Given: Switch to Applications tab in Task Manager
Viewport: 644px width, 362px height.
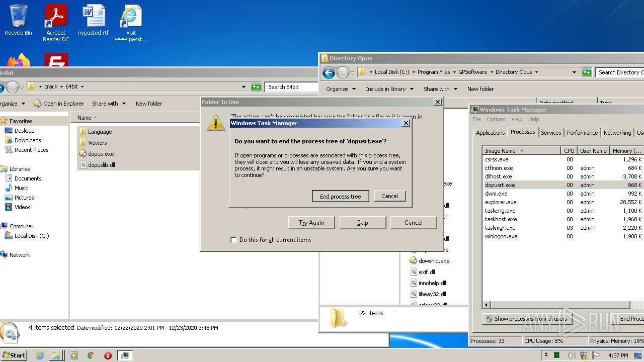Looking at the screenshot, I should click(x=490, y=133).
